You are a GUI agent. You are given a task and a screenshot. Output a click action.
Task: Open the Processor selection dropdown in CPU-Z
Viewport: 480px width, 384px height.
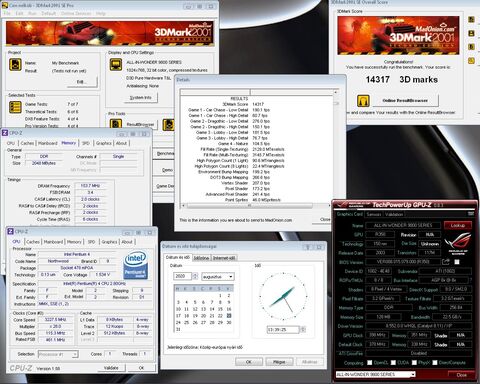click(58, 354)
